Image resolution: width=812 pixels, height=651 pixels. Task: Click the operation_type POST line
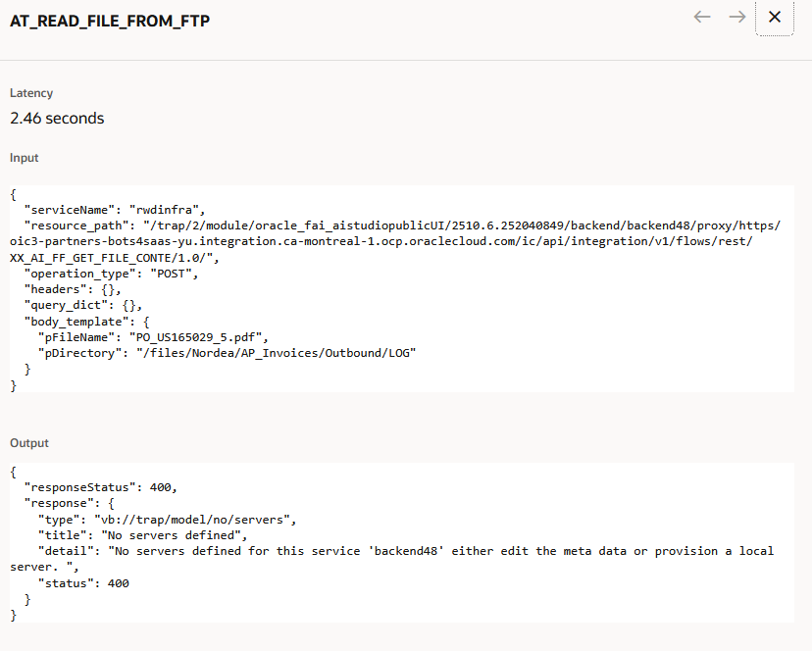(111, 274)
